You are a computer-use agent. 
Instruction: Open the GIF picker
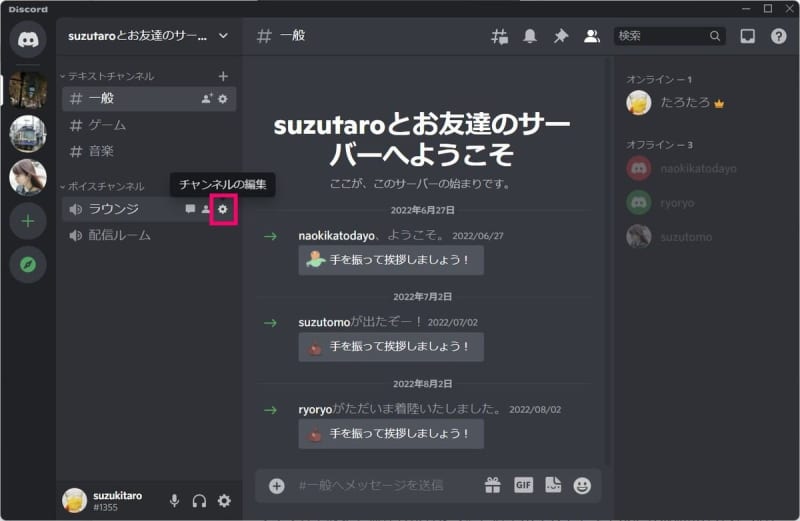[523, 485]
